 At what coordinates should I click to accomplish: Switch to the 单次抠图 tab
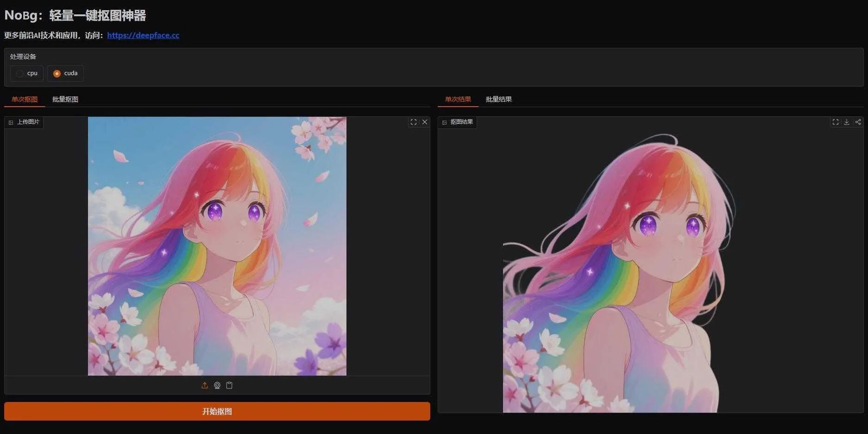25,99
